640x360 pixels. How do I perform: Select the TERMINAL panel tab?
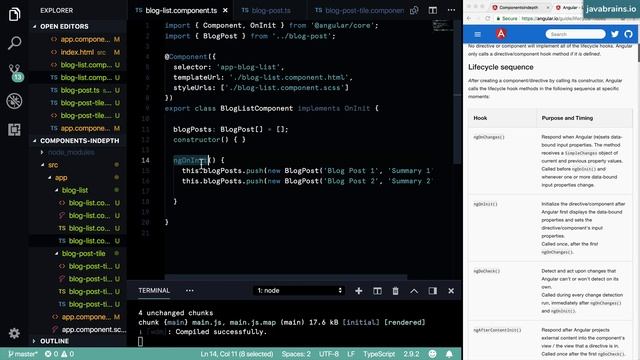[x=154, y=291]
